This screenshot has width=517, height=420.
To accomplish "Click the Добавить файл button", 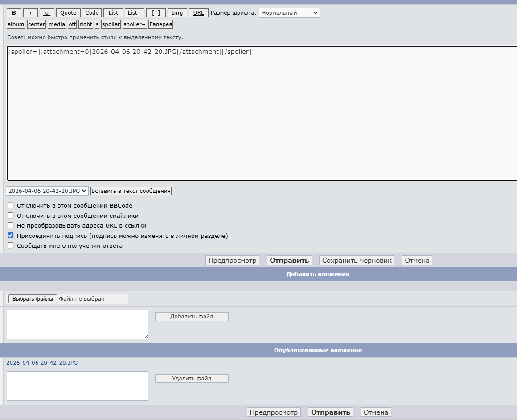I will (192, 317).
